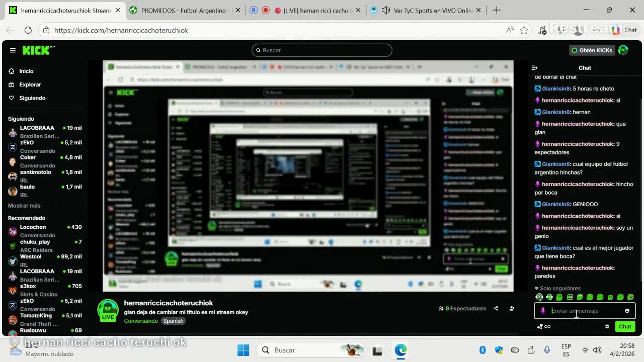Open chuku_play recommended channel
The image size is (644, 362).
click(45, 245)
